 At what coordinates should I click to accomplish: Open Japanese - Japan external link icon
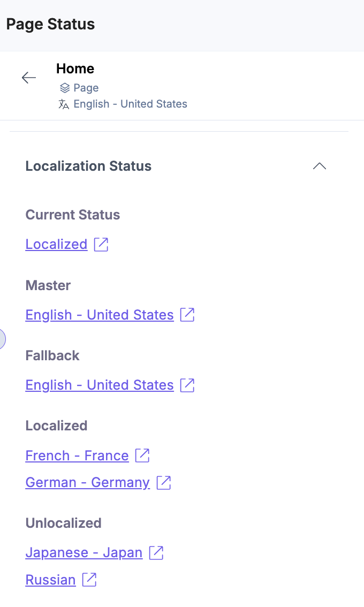pos(156,552)
